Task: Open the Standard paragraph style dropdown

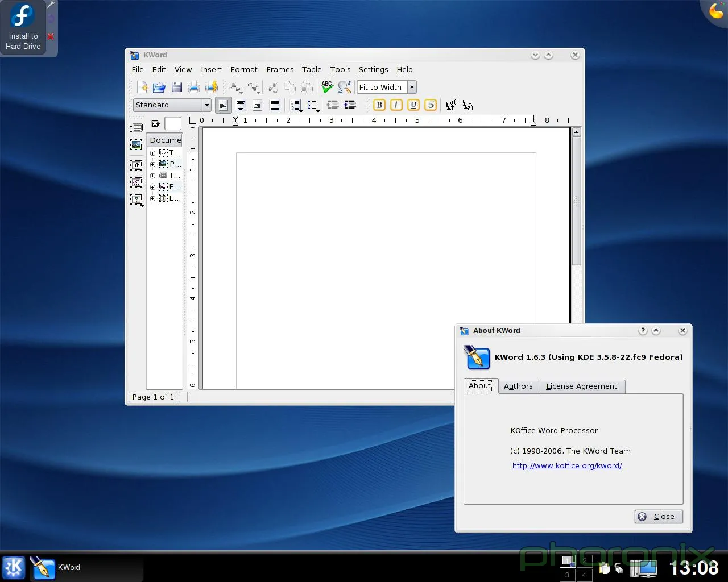Action: click(x=206, y=105)
